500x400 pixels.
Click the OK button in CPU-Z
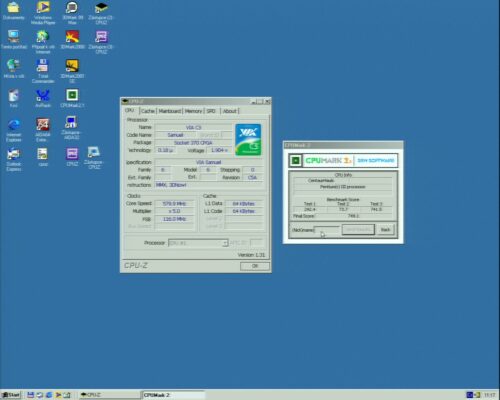click(x=255, y=266)
